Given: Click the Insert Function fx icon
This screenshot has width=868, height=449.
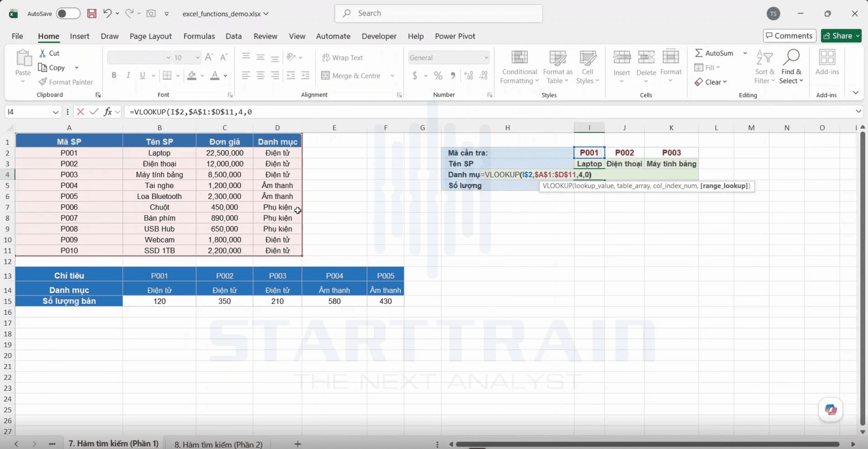Looking at the screenshot, I should [108, 112].
